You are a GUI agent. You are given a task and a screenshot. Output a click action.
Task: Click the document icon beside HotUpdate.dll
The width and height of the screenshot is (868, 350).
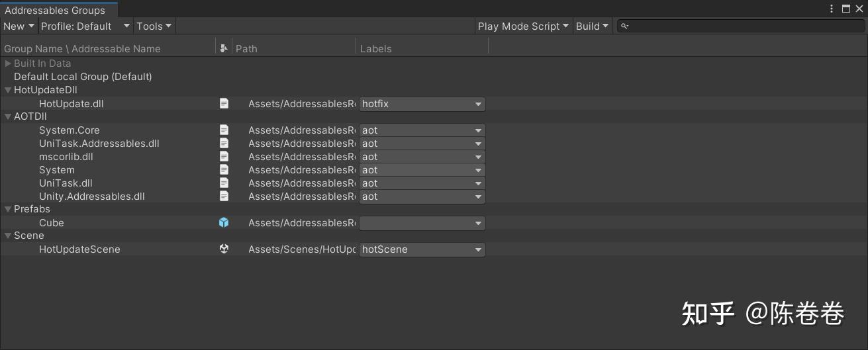point(224,104)
